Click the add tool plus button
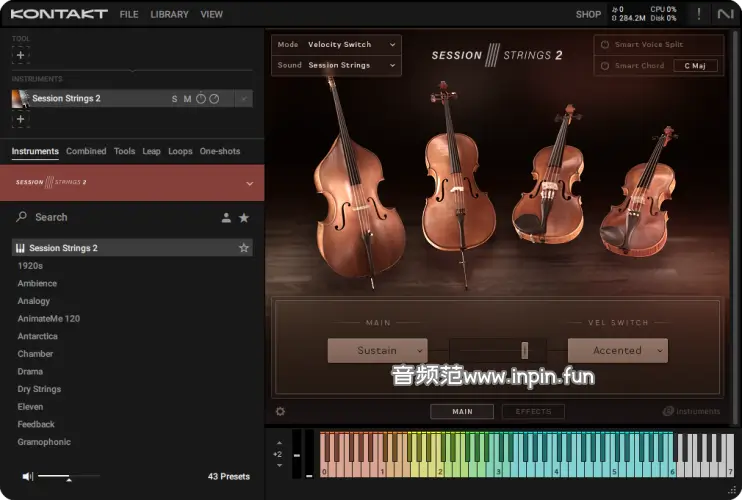Viewport: 742px width, 500px height. tap(21, 55)
